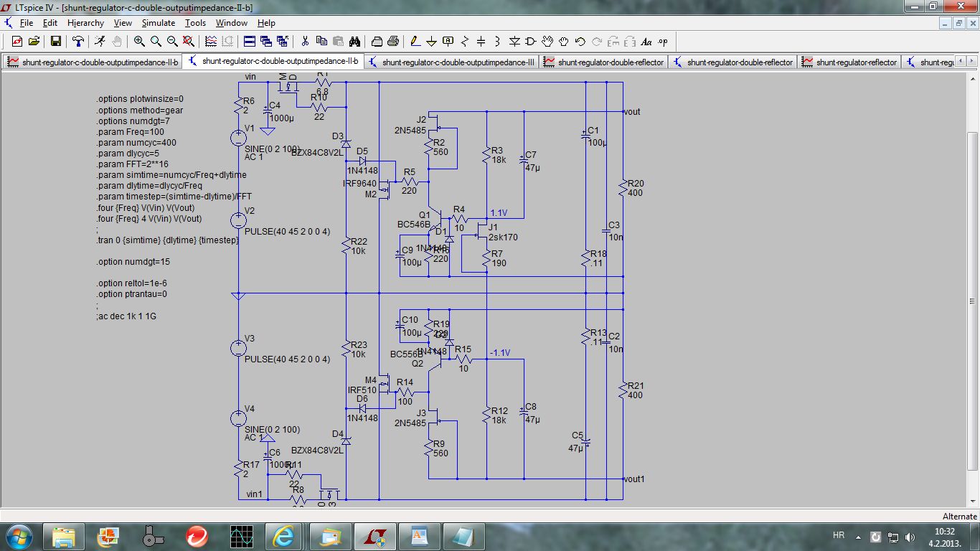Click the '.tran 0 {simtime}' directive text

point(168,240)
